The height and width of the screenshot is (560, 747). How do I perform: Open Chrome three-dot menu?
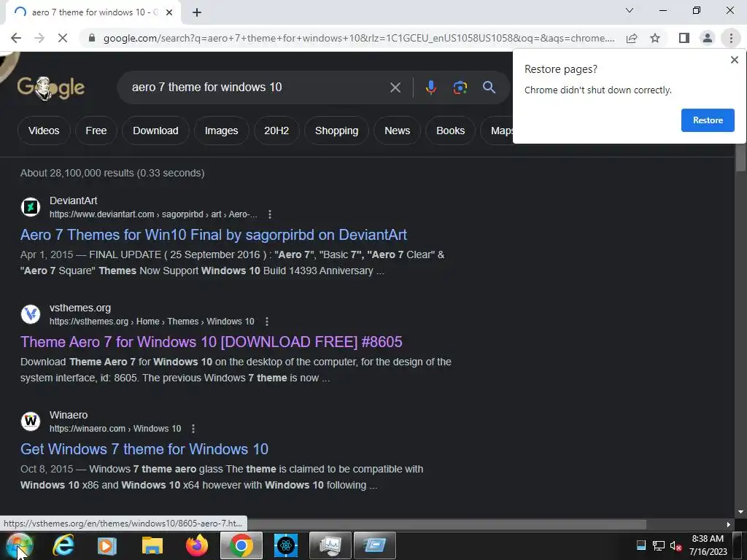(x=731, y=38)
